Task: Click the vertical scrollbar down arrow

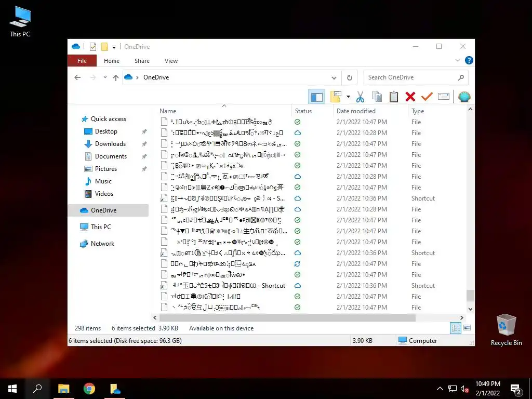Action: [470, 309]
